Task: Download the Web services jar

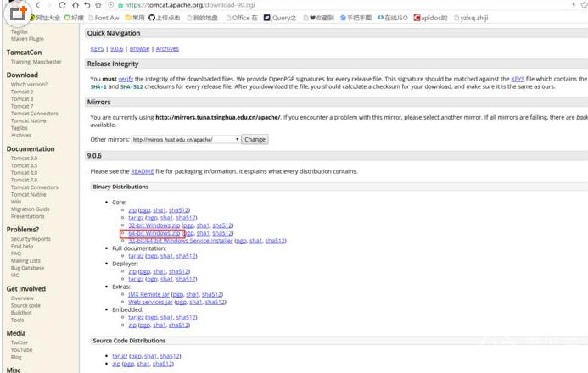Action: pyautogui.click(x=150, y=303)
